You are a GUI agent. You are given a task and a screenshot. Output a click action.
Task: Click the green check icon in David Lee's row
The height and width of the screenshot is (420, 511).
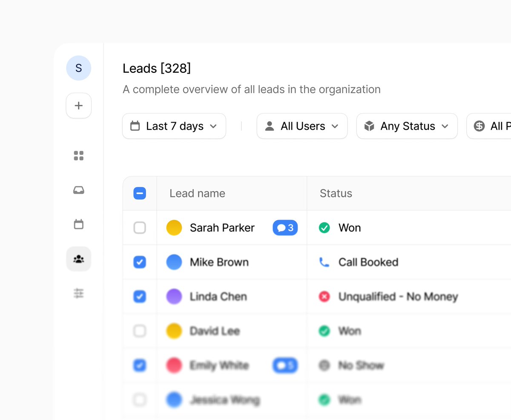[324, 331]
